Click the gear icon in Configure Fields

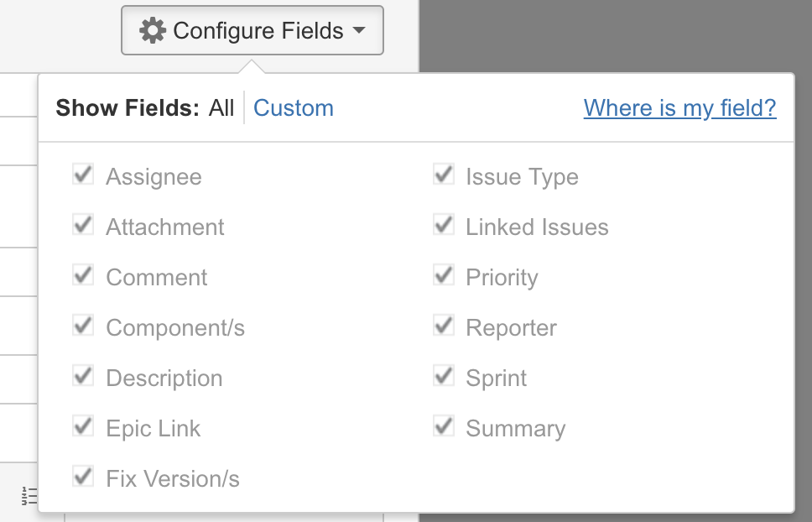point(152,31)
